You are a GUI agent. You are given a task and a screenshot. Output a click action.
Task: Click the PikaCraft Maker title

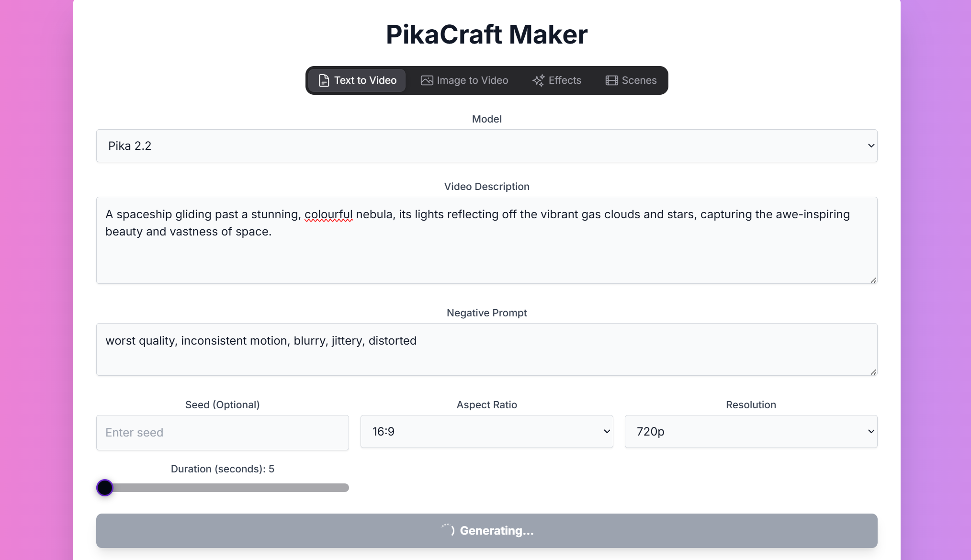point(486,34)
